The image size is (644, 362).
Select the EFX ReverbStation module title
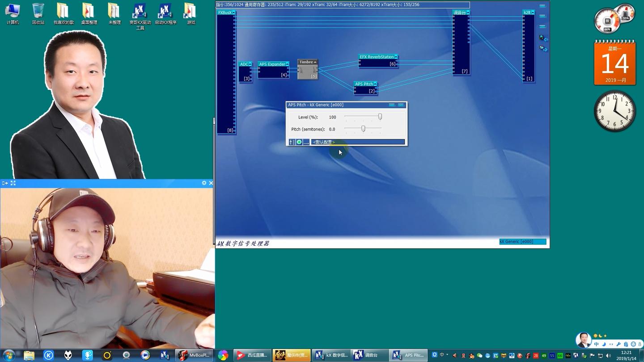click(377, 57)
